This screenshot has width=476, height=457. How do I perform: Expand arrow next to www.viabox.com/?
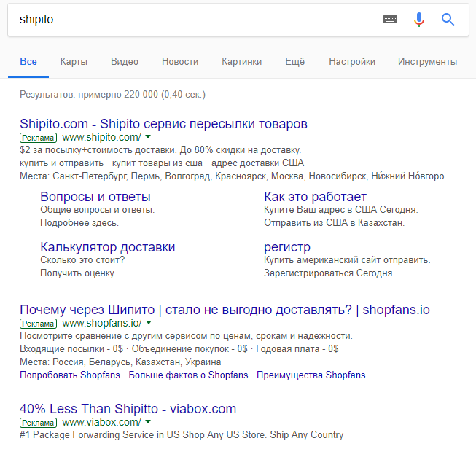[x=148, y=421]
